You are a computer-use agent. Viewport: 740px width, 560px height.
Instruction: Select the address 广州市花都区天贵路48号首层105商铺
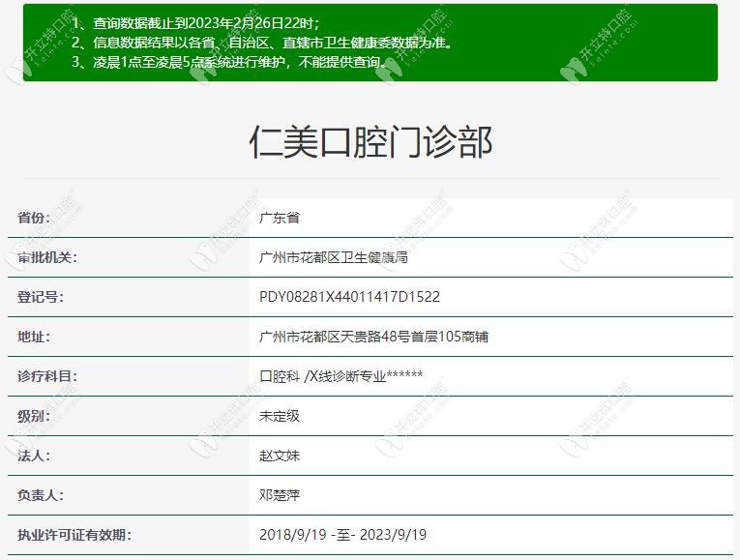tap(373, 337)
